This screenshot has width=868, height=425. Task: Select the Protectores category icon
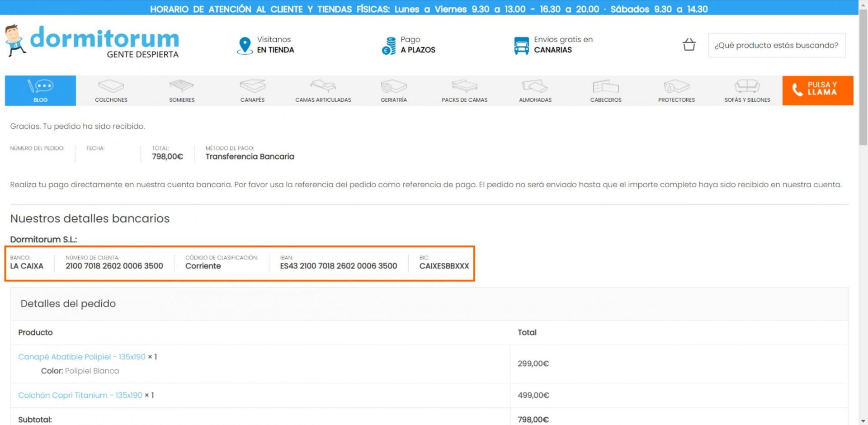coord(677,85)
